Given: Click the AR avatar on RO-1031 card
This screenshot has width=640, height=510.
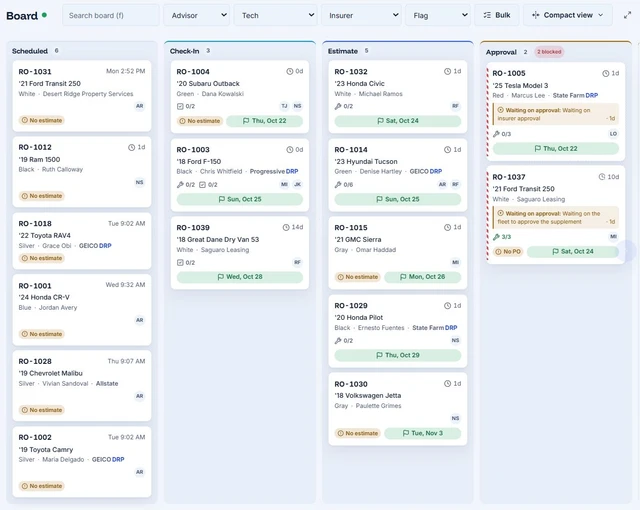Looking at the screenshot, I should pyautogui.click(x=140, y=106).
